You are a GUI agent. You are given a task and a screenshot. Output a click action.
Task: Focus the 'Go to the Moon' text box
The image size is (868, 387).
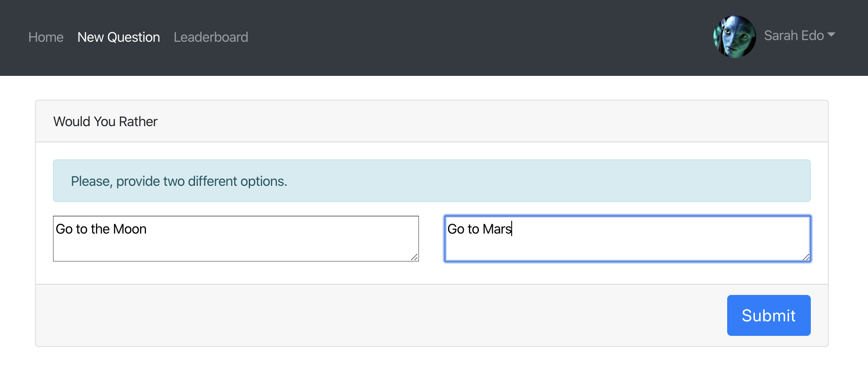(x=236, y=238)
